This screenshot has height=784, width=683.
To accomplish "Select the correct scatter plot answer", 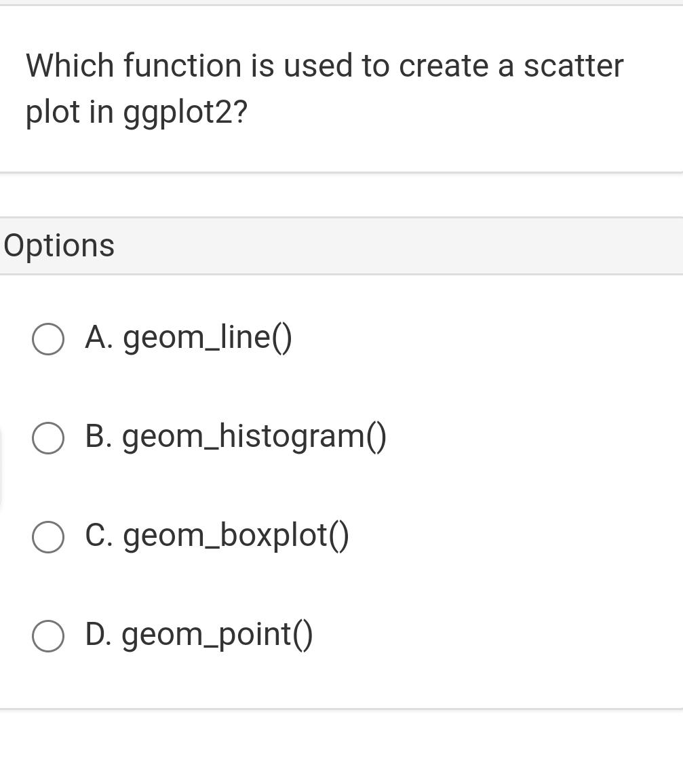I will (199, 635).
